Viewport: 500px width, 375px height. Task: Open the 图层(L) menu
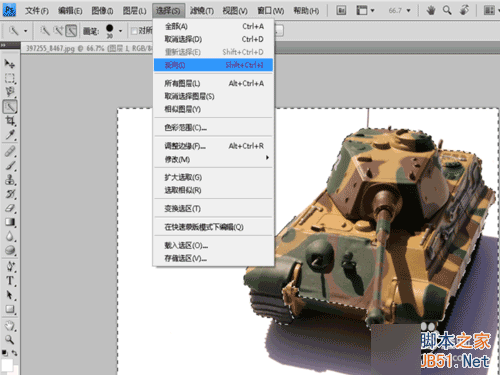coord(135,11)
